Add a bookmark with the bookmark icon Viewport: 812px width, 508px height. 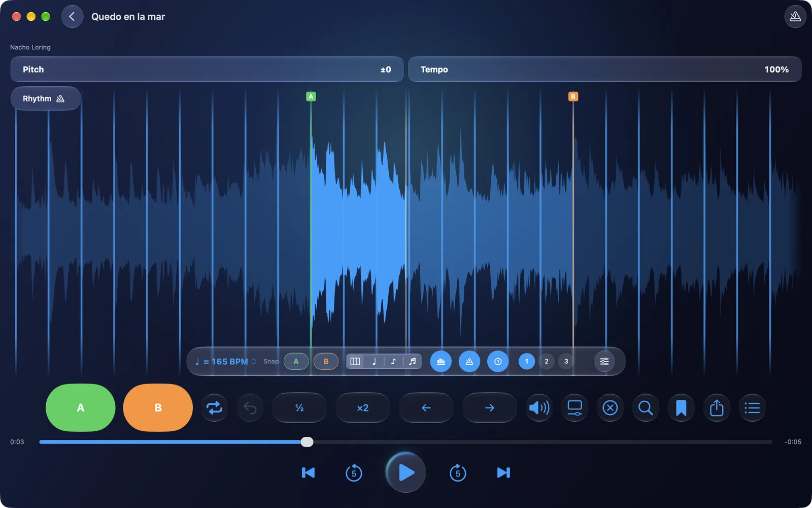(x=681, y=407)
